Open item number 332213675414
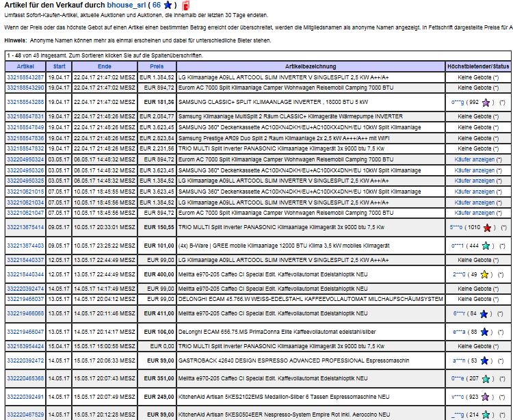The width and height of the screenshot is (513, 420). 25,227
